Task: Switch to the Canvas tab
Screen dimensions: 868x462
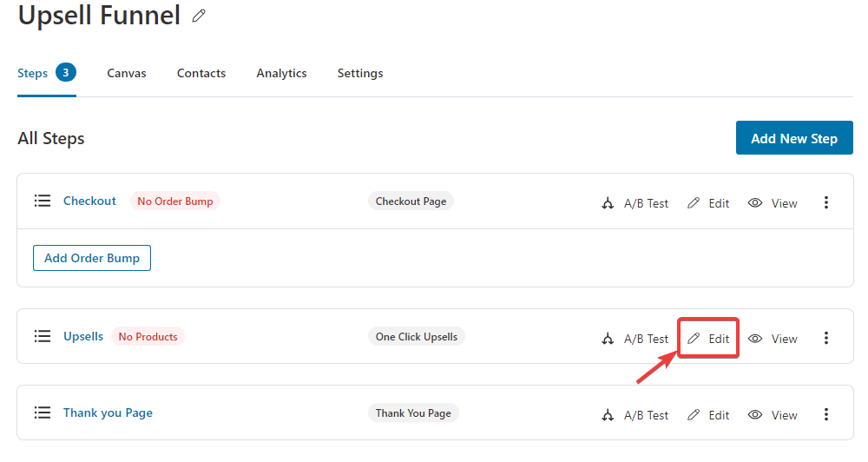Action: point(127,73)
